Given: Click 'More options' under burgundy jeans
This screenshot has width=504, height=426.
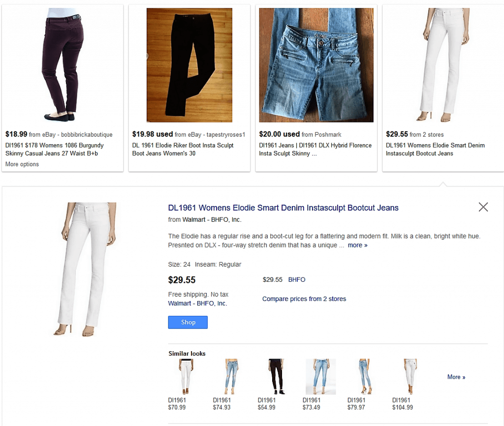Looking at the screenshot, I should pyautogui.click(x=22, y=164).
